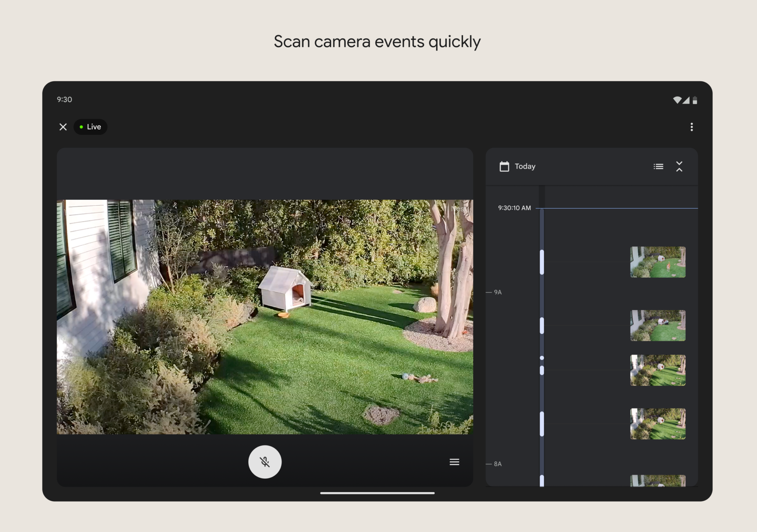The width and height of the screenshot is (757, 532).
Task: Click the 8A hour label
Action: coord(498,464)
